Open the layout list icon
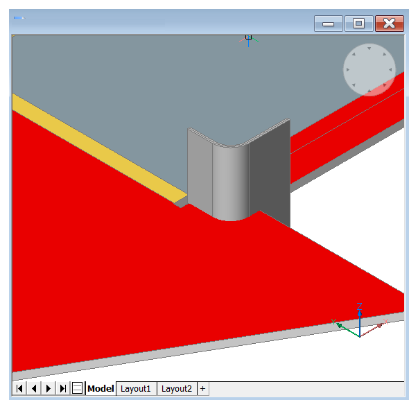The image size is (410, 405). pyautogui.click(x=77, y=388)
